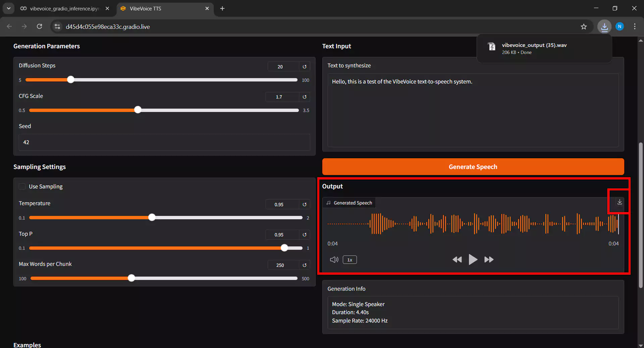This screenshot has height=348, width=644.
Task: Reset Max Words per Chunk
Action: click(305, 265)
